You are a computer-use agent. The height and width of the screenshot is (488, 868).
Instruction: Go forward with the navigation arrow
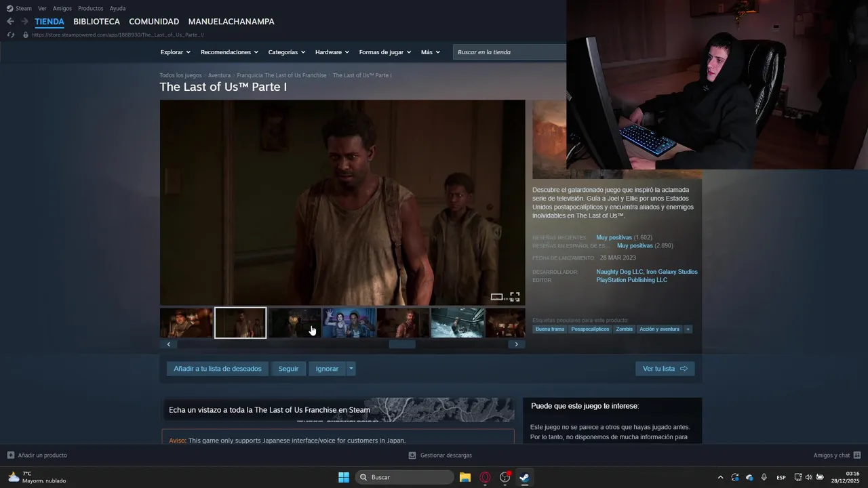coord(24,22)
